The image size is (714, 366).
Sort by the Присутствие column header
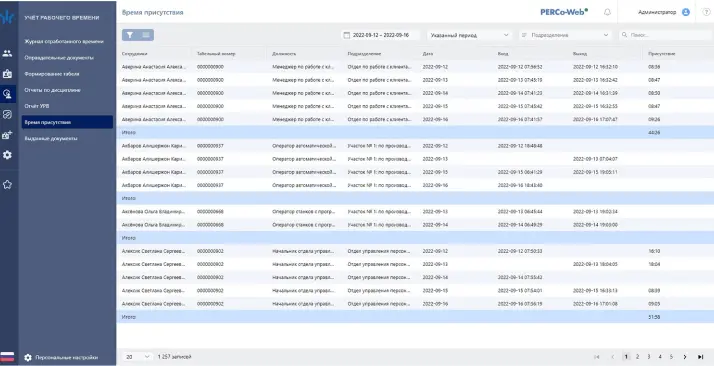(662, 54)
